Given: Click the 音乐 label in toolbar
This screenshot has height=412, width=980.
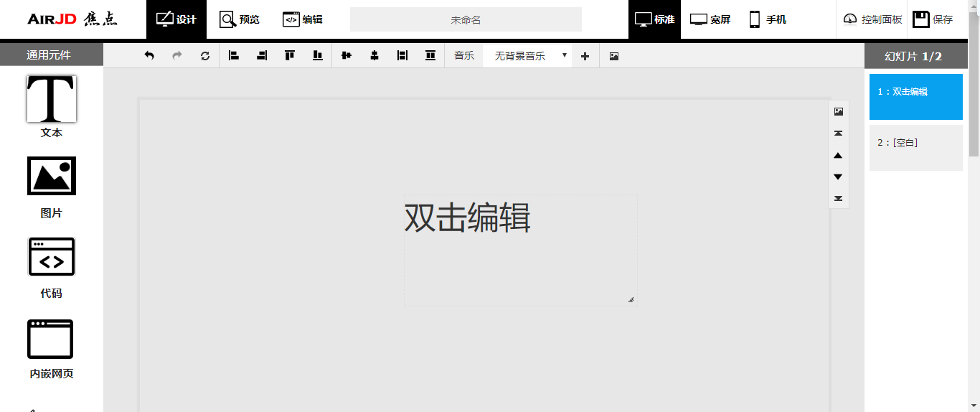Looking at the screenshot, I should pos(464,56).
